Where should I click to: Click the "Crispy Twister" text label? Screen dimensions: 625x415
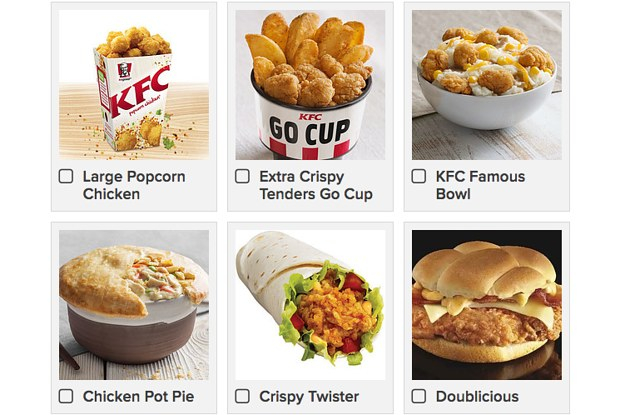point(309,397)
